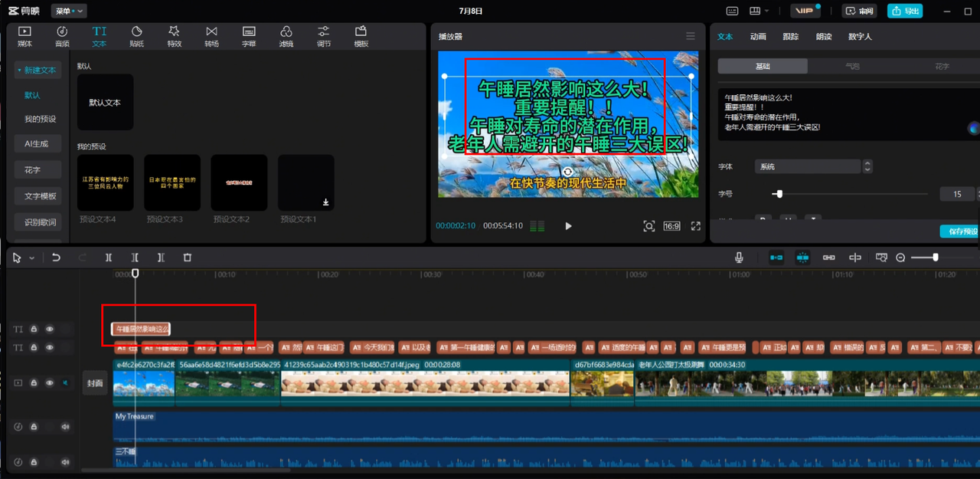Click the undo arrow in timeline toolbar
This screenshot has width=980, height=479.
[56, 258]
